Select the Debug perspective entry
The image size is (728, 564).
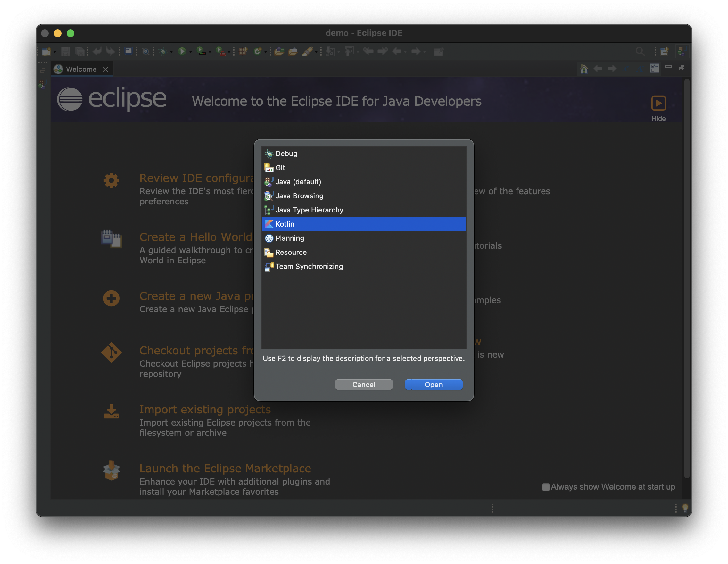[x=286, y=154]
